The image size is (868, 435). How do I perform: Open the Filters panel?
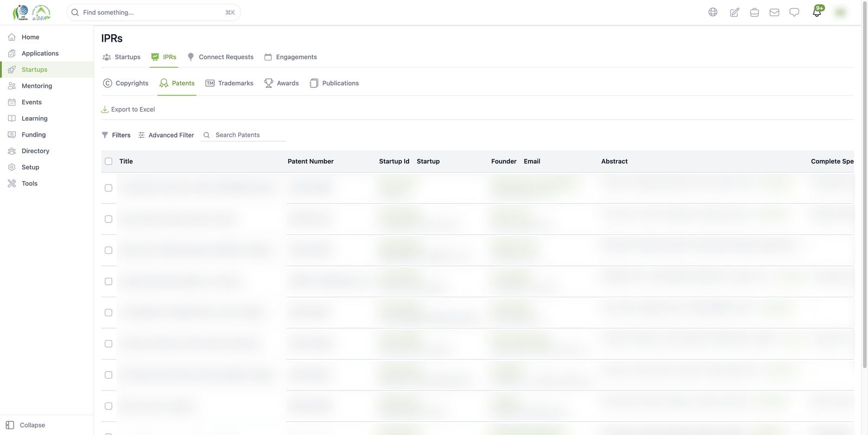[x=116, y=135]
